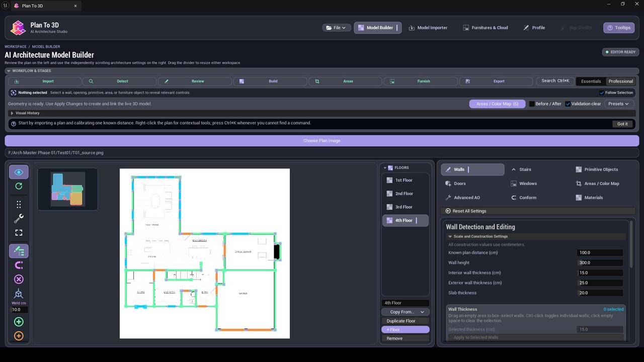Click the Wall height value field

click(x=600, y=262)
